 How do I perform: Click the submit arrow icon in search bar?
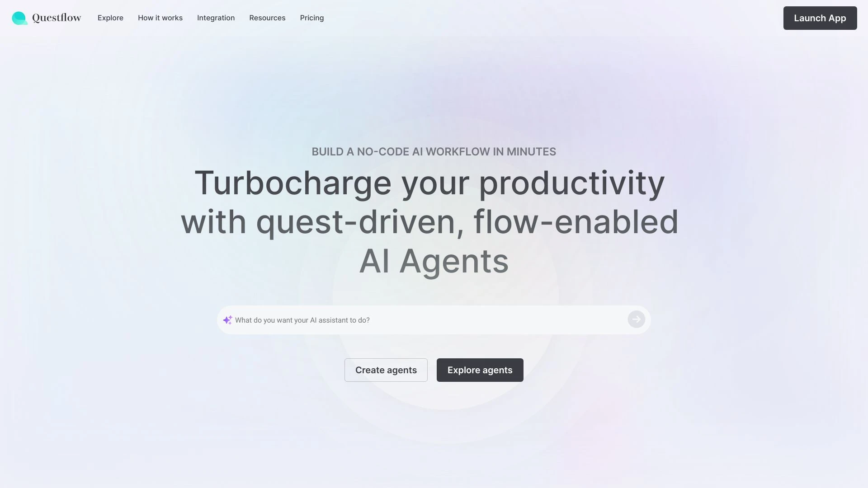[636, 319]
